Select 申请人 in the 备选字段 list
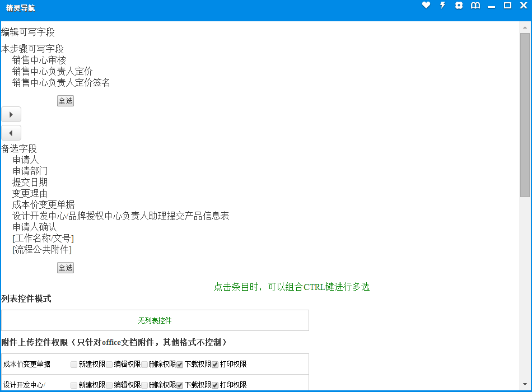 point(26,160)
